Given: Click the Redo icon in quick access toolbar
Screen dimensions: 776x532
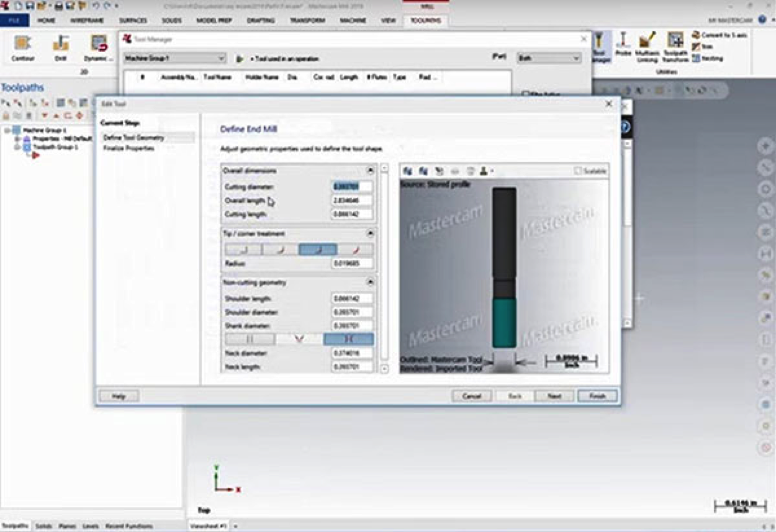Looking at the screenshot, I should click(x=107, y=6).
